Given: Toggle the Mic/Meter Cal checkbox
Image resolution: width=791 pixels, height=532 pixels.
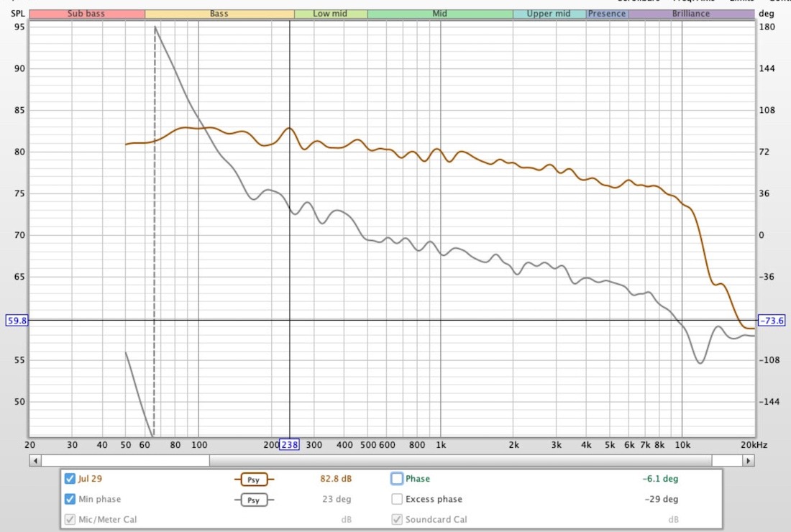Looking at the screenshot, I should pos(70,519).
